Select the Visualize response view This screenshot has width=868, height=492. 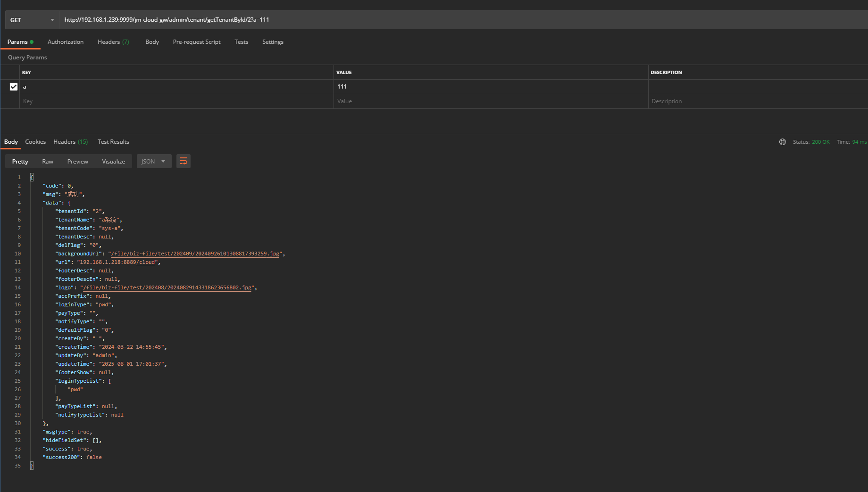pyautogui.click(x=113, y=161)
